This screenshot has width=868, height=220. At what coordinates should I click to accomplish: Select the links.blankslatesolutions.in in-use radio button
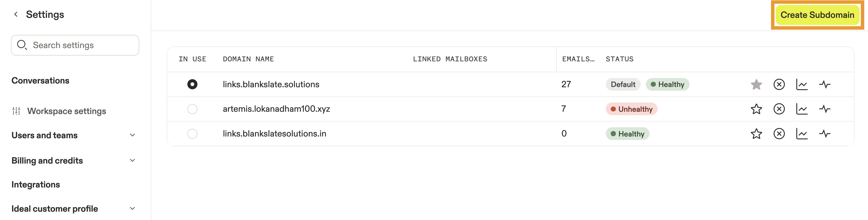pos(192,134)
